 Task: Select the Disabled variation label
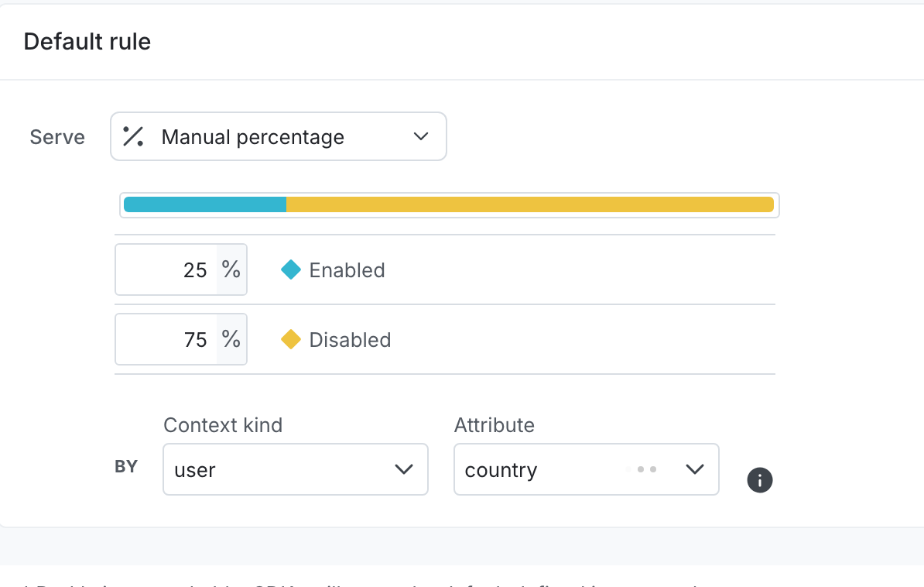tap(350, 339)
